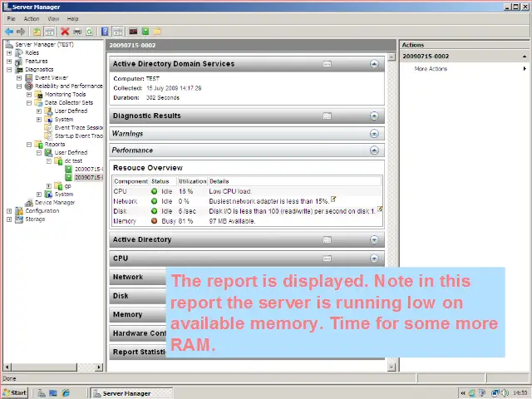Viewport: 532px width, 399px height.
Task: Open More Actions submenu
Action: (x=431, y=69)
